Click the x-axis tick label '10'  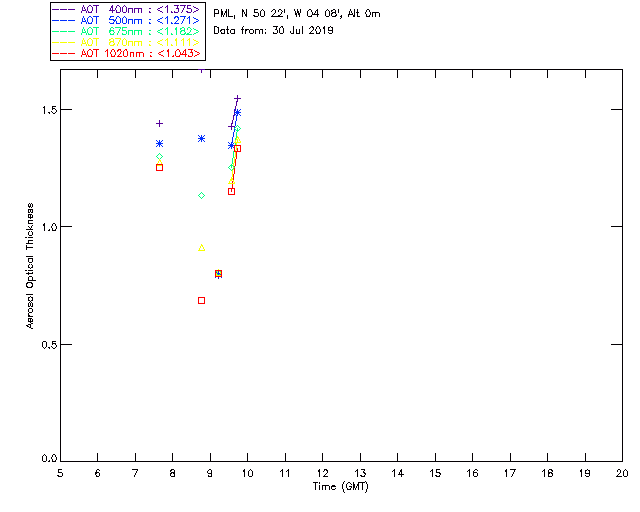click(247, 473)
